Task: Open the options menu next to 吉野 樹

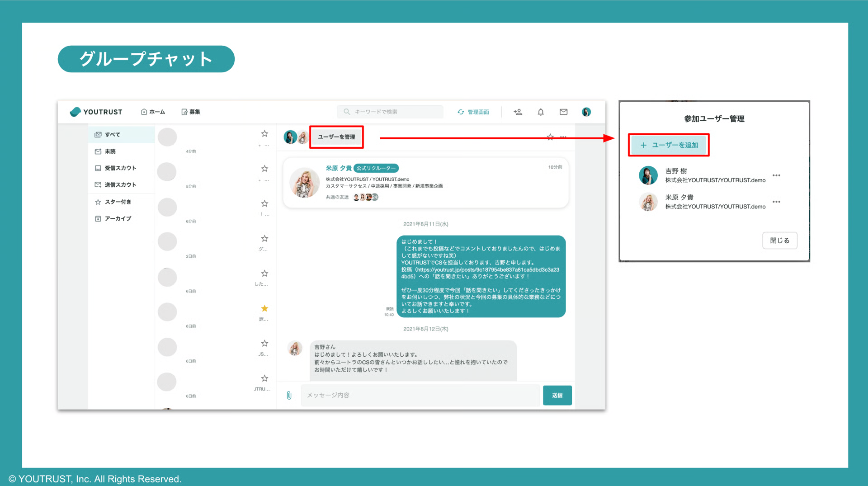Action: [776, 175]
